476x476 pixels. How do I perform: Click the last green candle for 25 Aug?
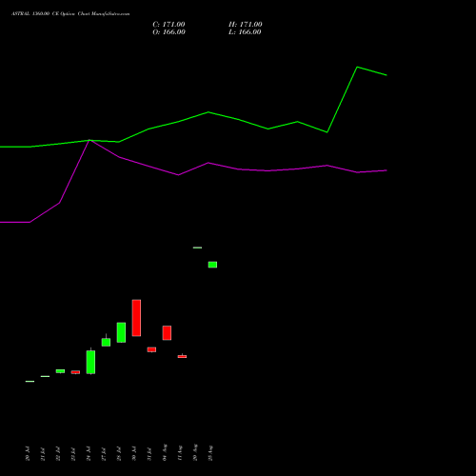coord(212,265)
